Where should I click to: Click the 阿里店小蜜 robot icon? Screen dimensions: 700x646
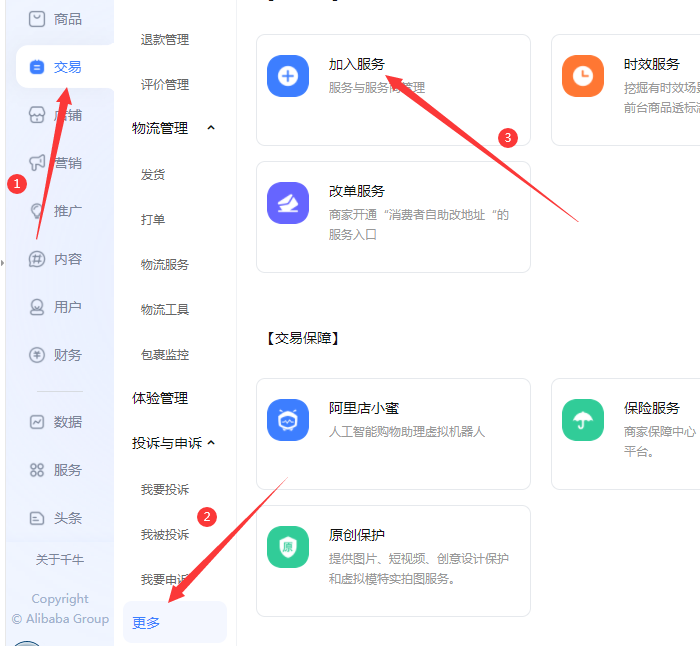pyautogui.click(x=288, y=420)
